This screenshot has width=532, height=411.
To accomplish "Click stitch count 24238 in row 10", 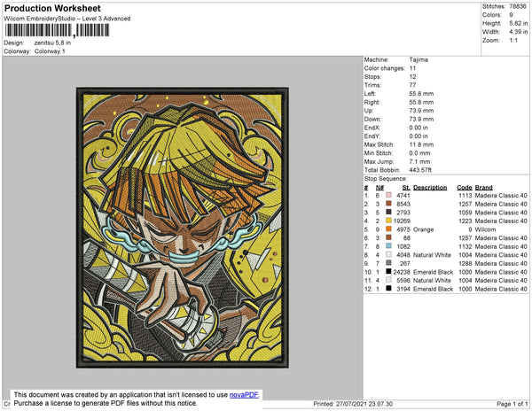I will pyautogui.click(x=402, y=272).
